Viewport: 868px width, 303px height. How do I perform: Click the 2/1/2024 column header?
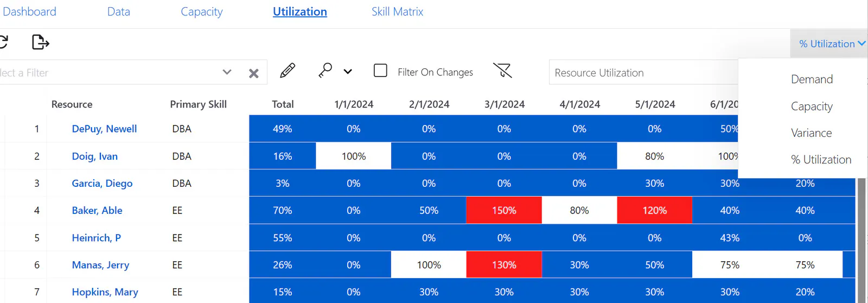coord(429,104)
